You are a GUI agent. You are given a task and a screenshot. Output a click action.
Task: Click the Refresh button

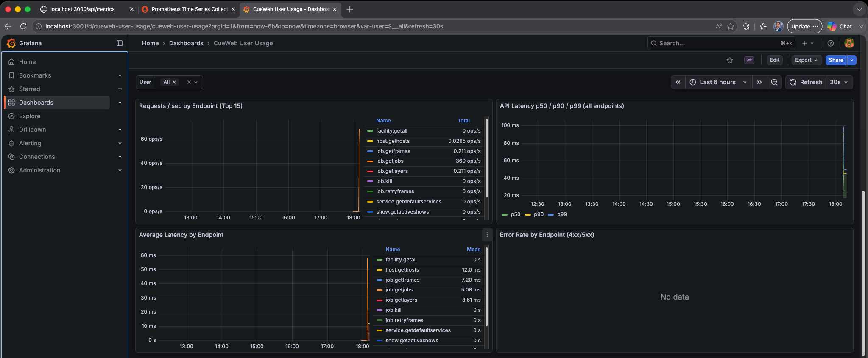[806, 82]
